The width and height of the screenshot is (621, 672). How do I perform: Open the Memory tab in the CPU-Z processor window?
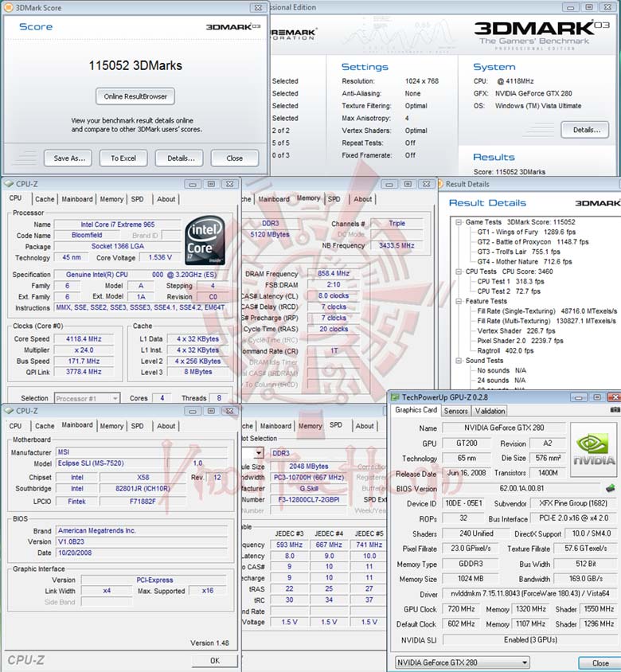(x=111, y=199)
